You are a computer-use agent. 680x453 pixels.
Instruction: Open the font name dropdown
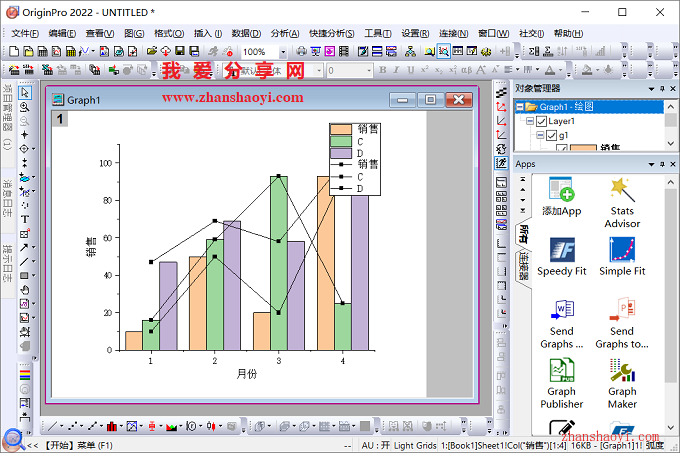click(x=319, y=70)
